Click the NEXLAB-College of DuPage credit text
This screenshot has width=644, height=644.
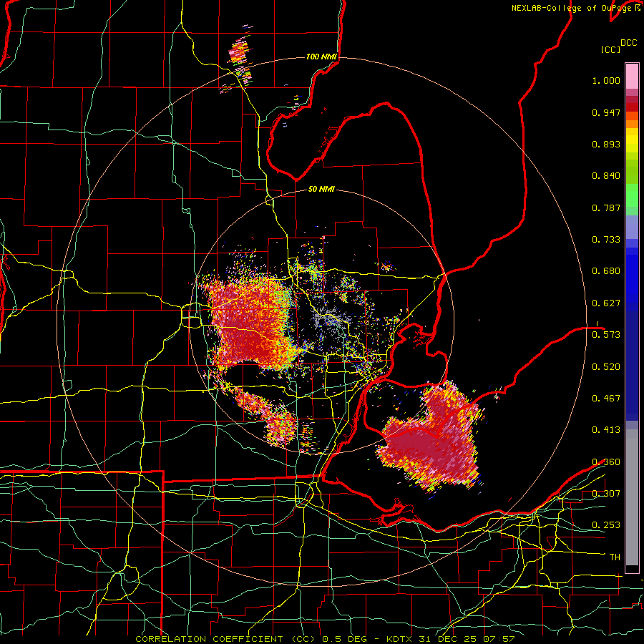coord(572,8)
